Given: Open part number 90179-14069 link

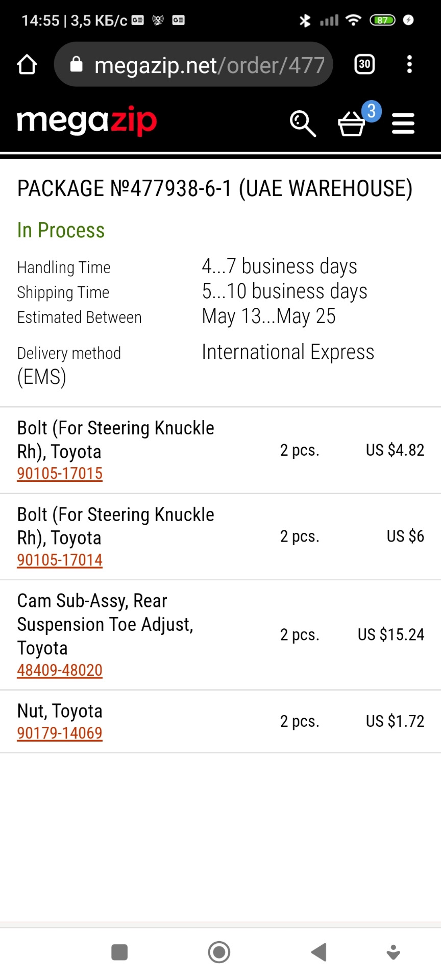Looking at the screenshot, I should 60,733.
